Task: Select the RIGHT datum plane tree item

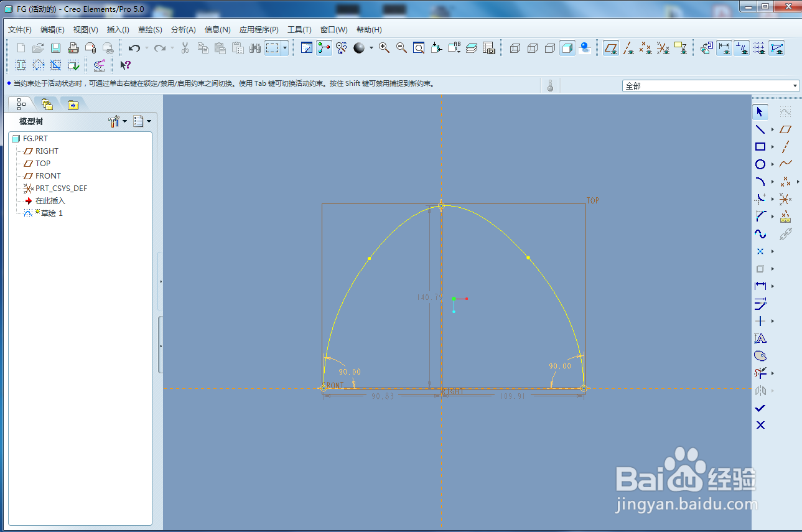Action: 41,151
